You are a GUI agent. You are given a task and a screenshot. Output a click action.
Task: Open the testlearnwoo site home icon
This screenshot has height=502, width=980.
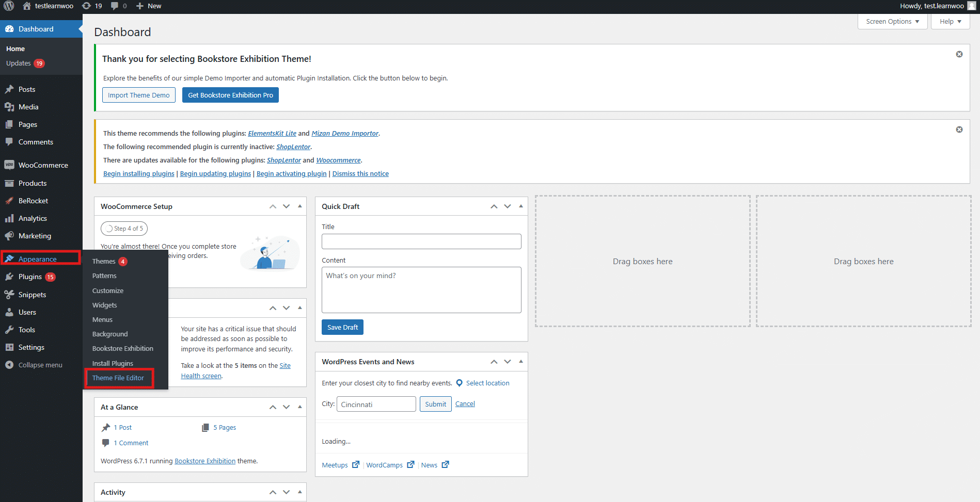(27, 6)
